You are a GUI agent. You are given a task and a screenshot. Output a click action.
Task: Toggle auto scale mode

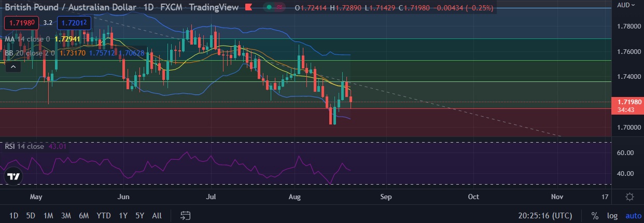point(633,216)
